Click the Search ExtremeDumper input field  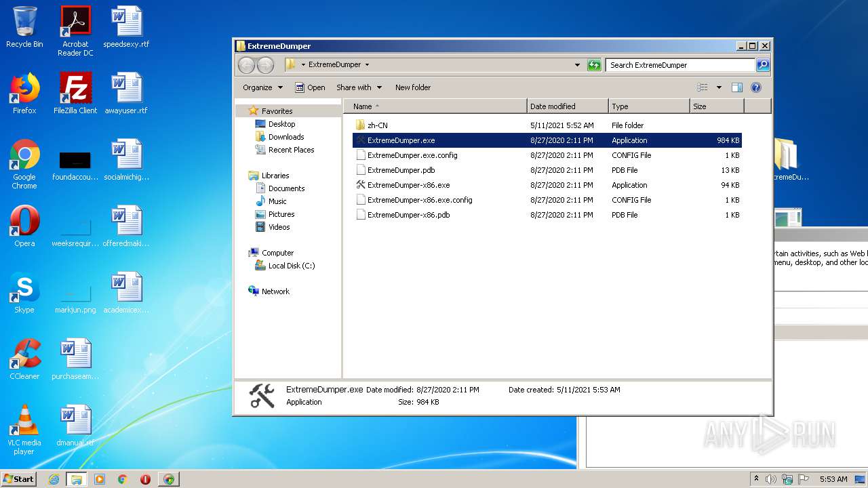coord(680,65)
